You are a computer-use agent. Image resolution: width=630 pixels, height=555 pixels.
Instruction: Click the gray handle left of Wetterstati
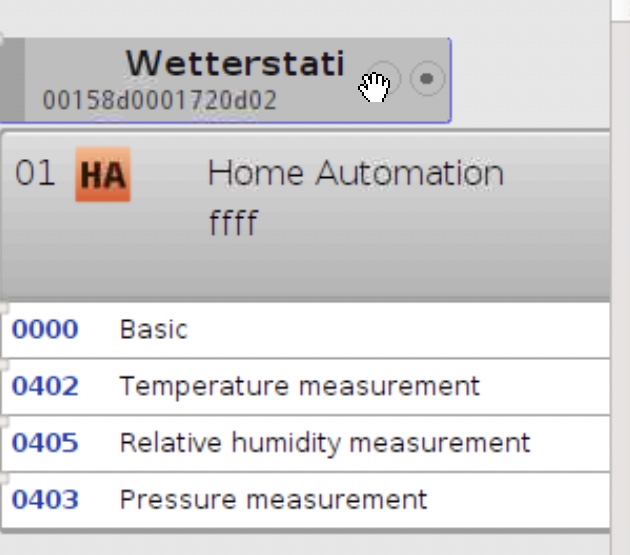11,80
